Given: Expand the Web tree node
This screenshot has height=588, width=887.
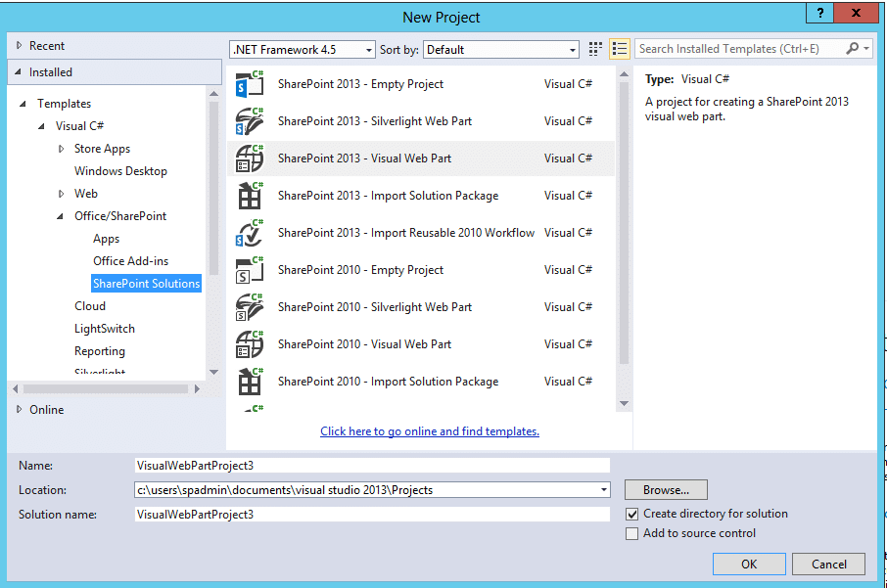Looking at the screenshot, I should coord(61,194).
